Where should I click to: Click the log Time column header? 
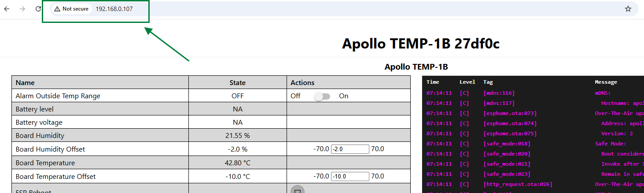(433, 82)
